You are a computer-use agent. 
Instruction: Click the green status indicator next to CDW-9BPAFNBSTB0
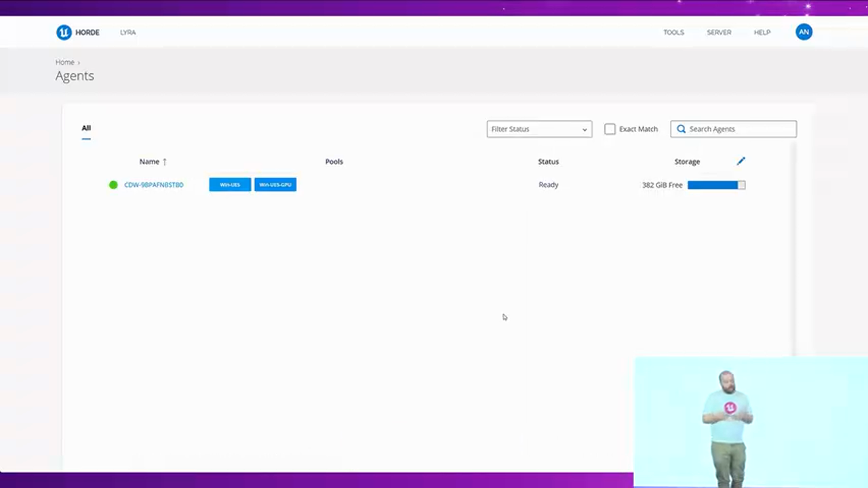[x=113, y=184]
